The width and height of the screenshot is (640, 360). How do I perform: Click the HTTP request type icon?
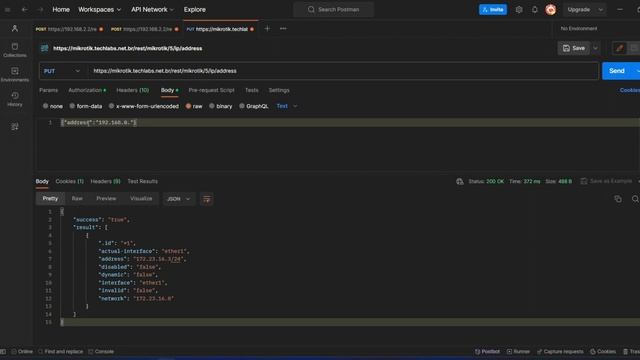44,48
